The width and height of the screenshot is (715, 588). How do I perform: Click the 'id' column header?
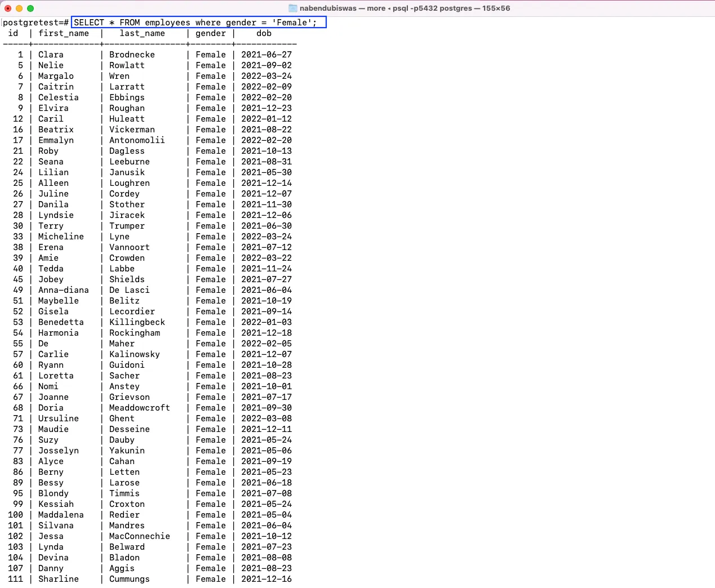point(13,33)
